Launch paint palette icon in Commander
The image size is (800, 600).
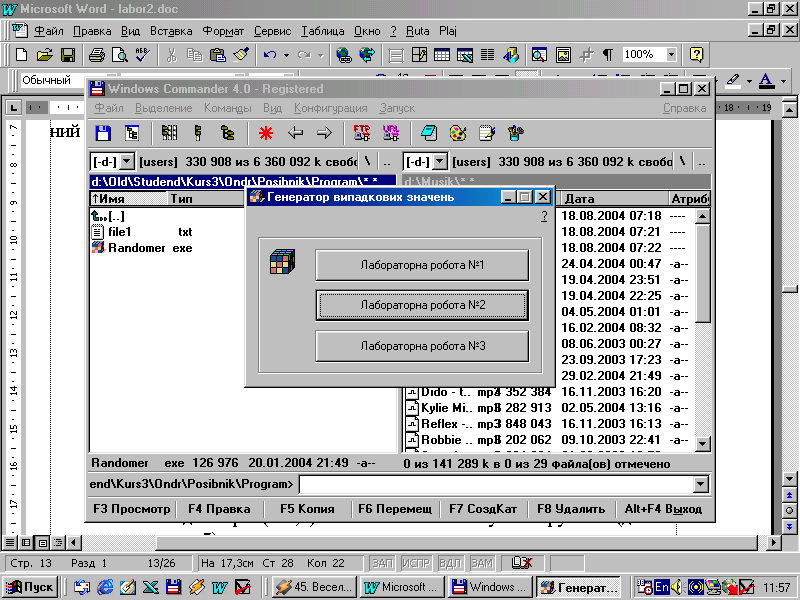458,133
